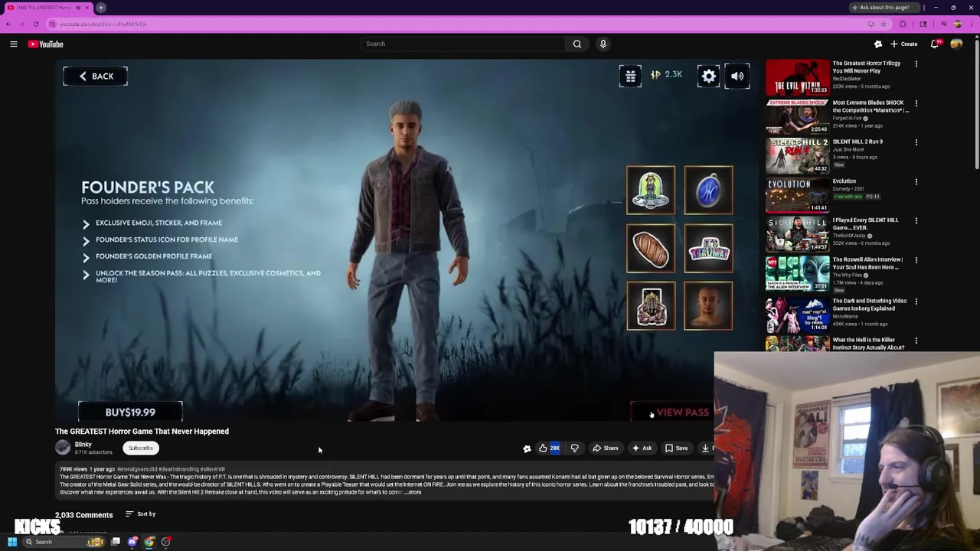The height and width of the screenshot is (551, 980).
Task: Focus the YouTube search field
Action: coord(463,44)
